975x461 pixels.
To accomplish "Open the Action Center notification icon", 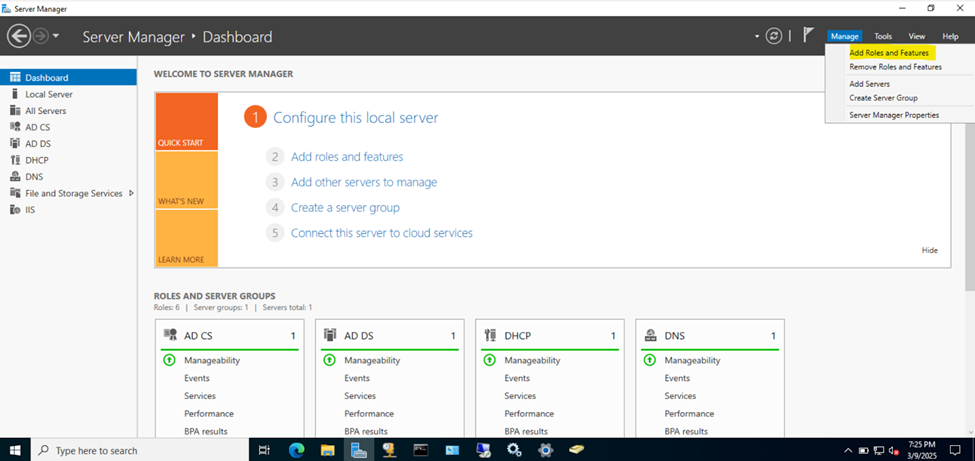I will pos(955,449).
